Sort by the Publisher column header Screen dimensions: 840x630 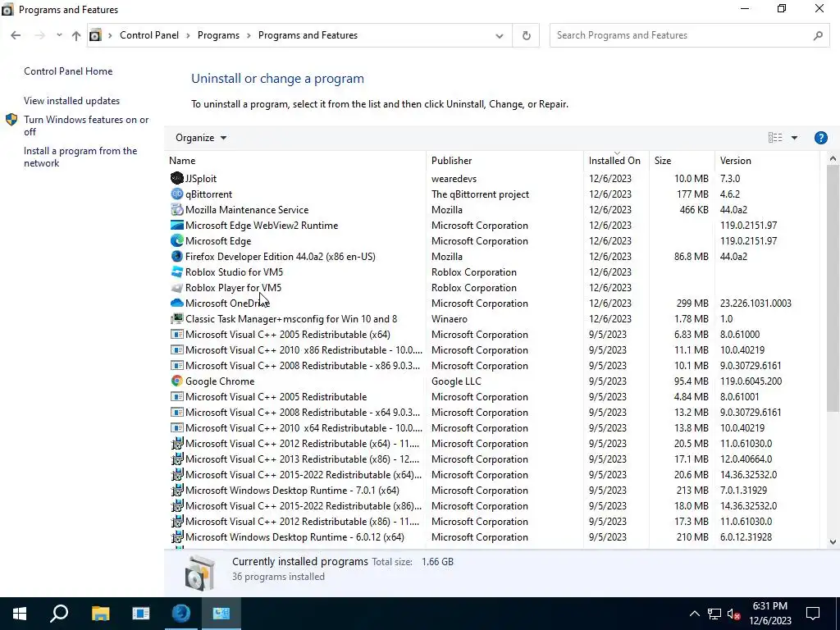coord(504,161)
